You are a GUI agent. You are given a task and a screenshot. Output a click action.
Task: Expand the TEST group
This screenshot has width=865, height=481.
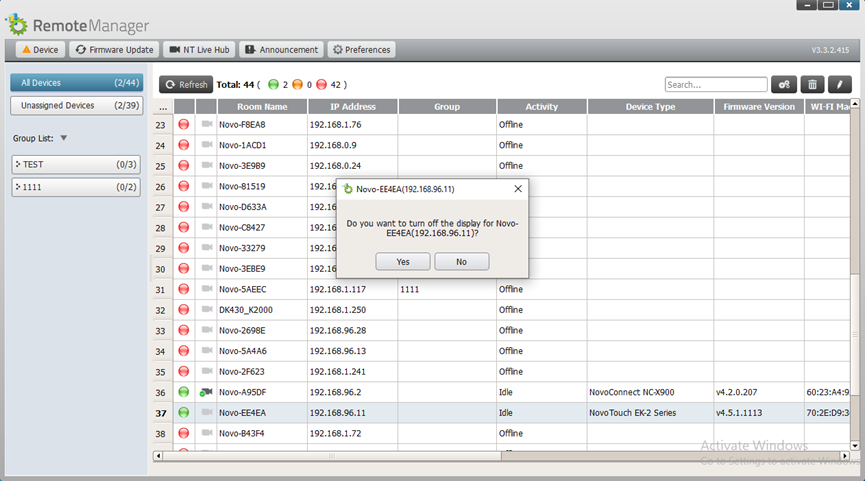76,164
